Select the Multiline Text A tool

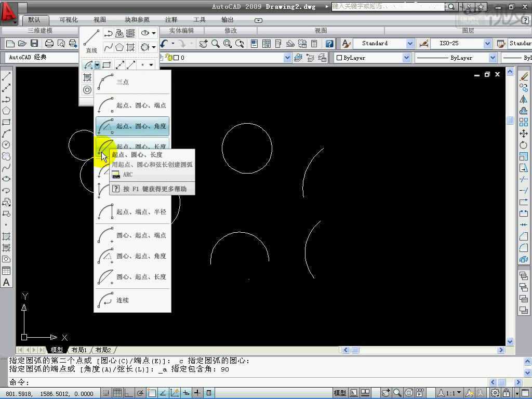(x=6, y=282)
